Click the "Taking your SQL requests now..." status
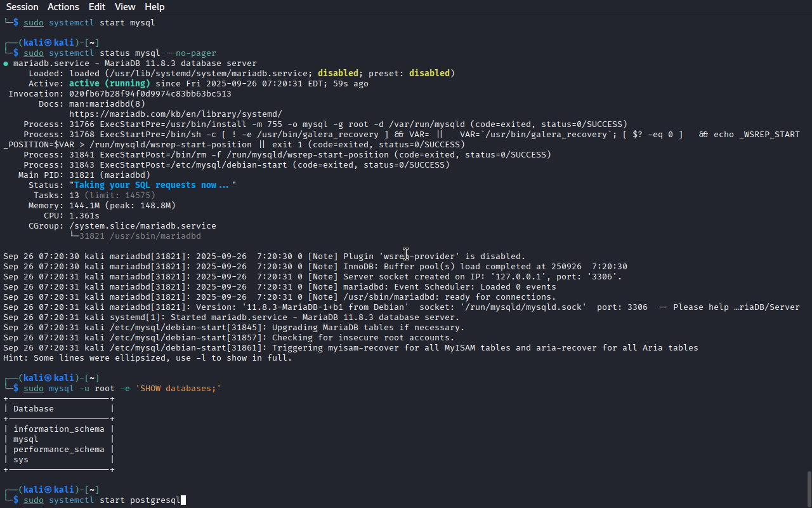 153,185
